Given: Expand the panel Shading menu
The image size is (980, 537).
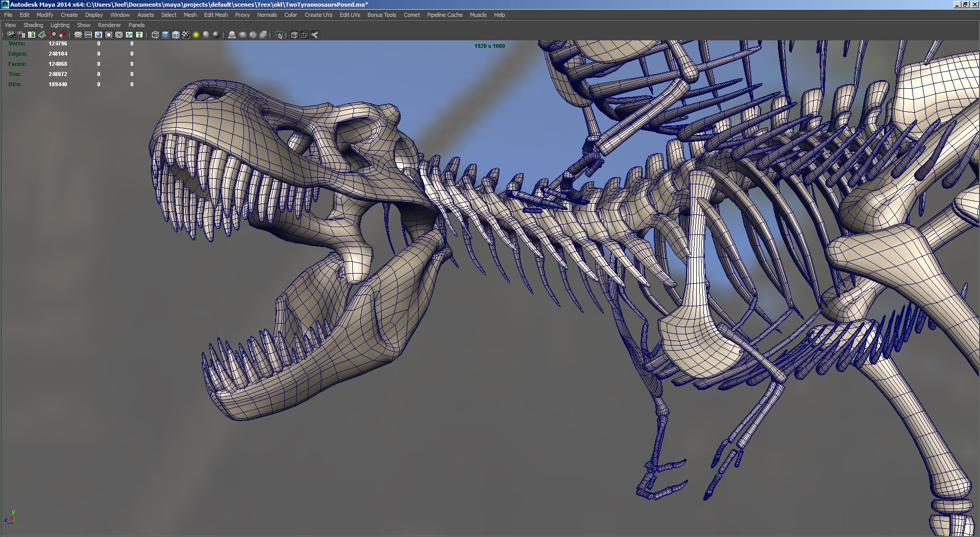Looking at the screenshot, I should (x=33, y=25).
